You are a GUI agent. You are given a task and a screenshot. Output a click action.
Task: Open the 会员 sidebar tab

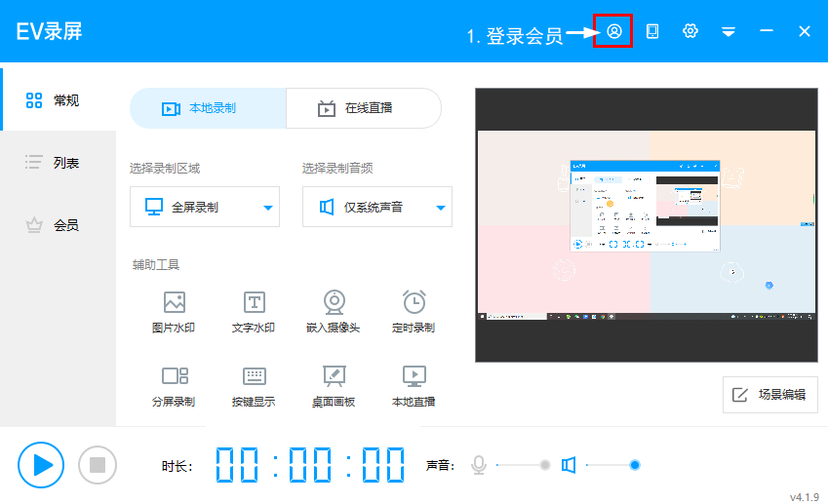[59, 225]
